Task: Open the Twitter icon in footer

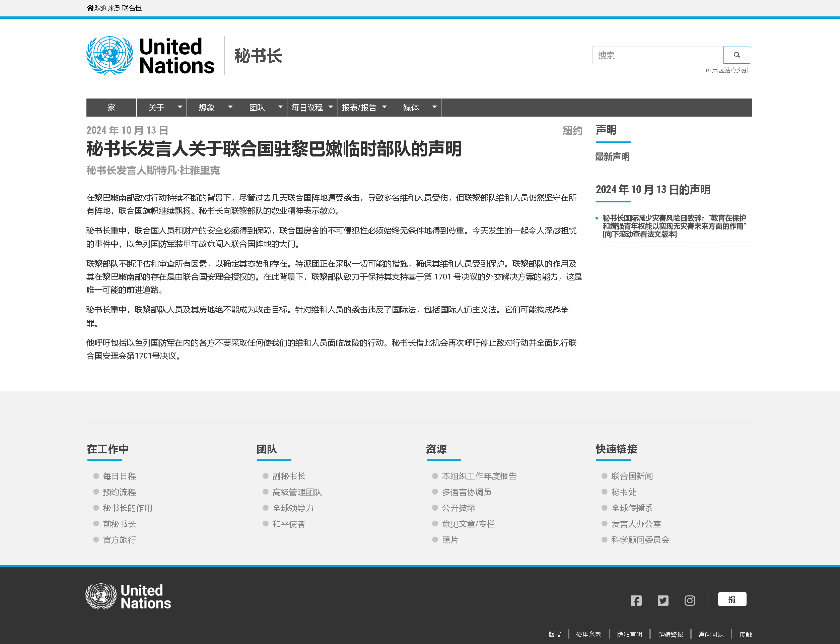Action: coord(663,600)
